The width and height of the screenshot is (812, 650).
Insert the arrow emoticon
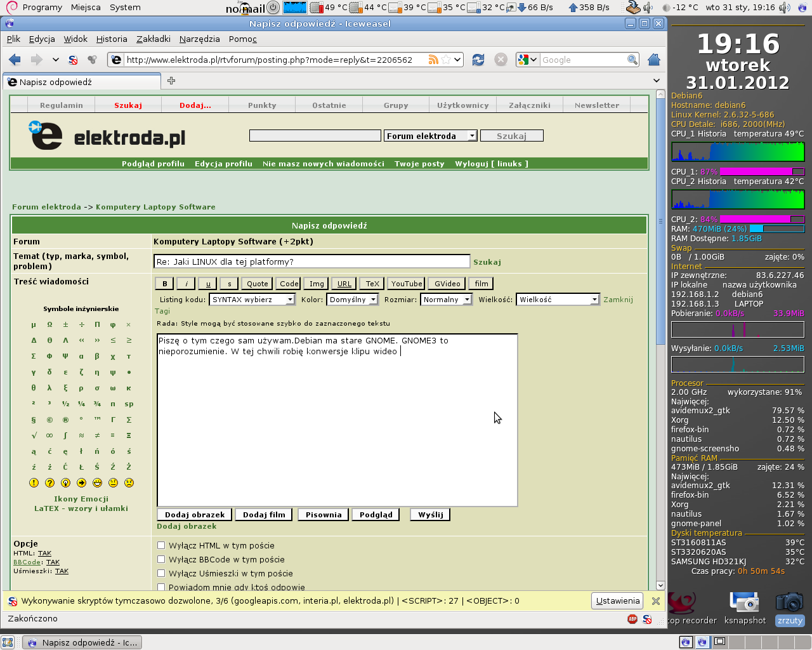click(81, 483)
